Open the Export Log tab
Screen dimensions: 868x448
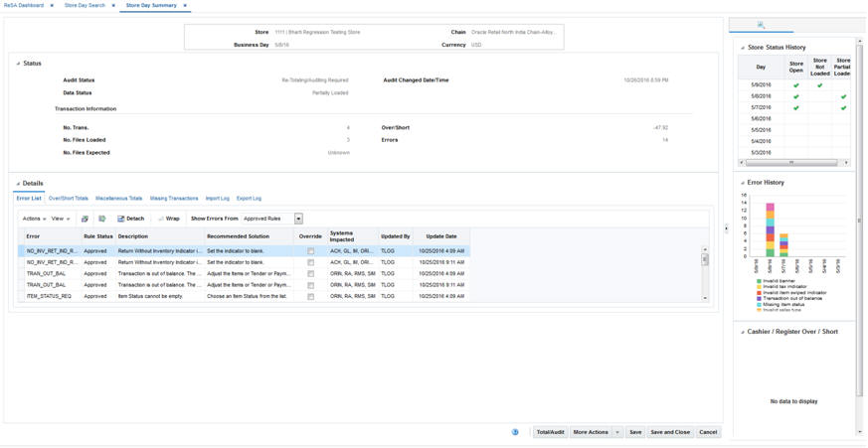(250, 198)
